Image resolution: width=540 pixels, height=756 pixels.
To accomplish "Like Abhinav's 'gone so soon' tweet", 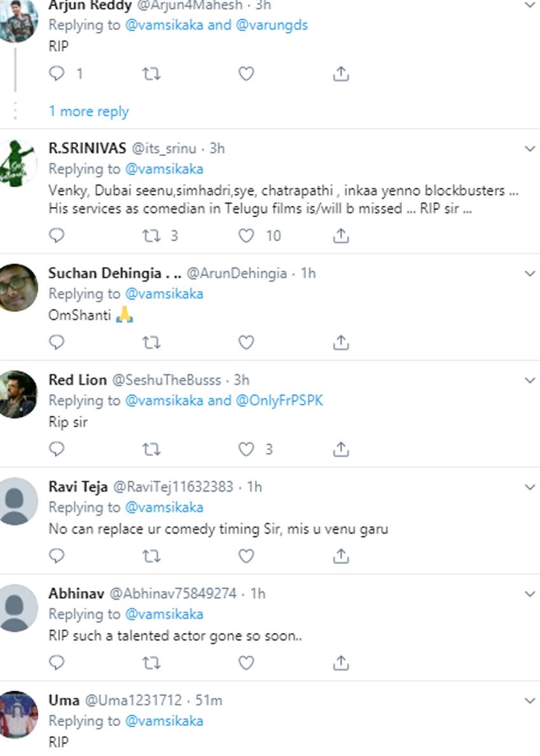I will tap(246, 663).
